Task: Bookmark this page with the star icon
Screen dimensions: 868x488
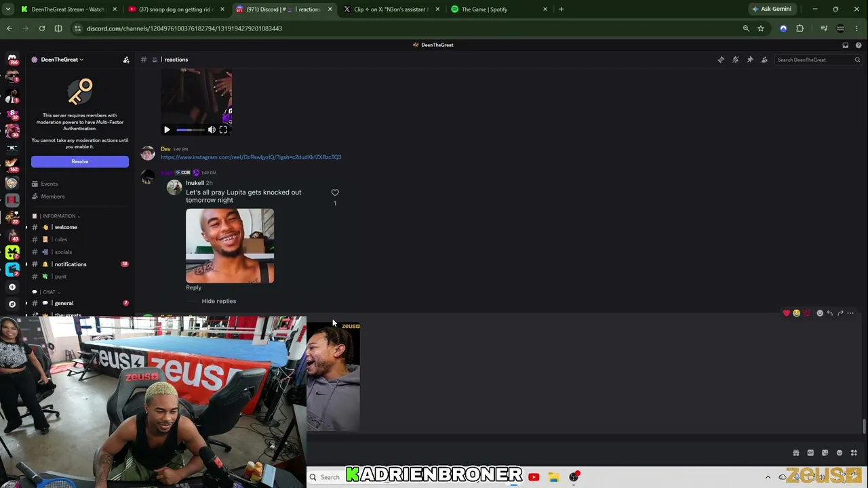Action: (761, 28)
